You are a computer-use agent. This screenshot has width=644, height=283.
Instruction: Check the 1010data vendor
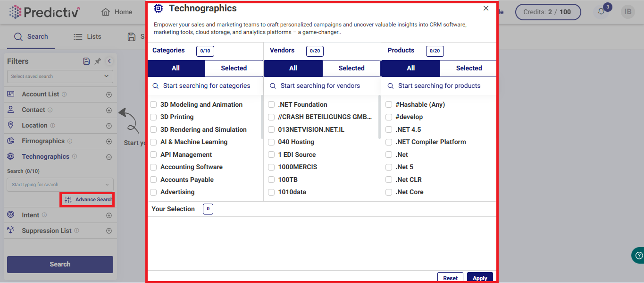coord(271,192)
